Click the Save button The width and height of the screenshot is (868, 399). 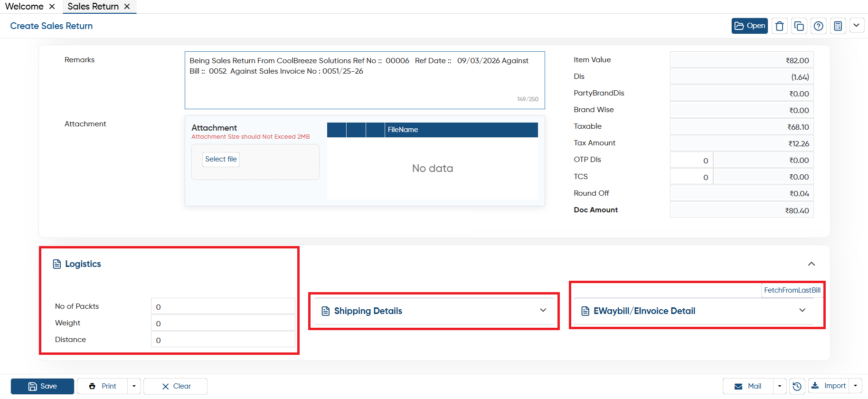(42, 386)
